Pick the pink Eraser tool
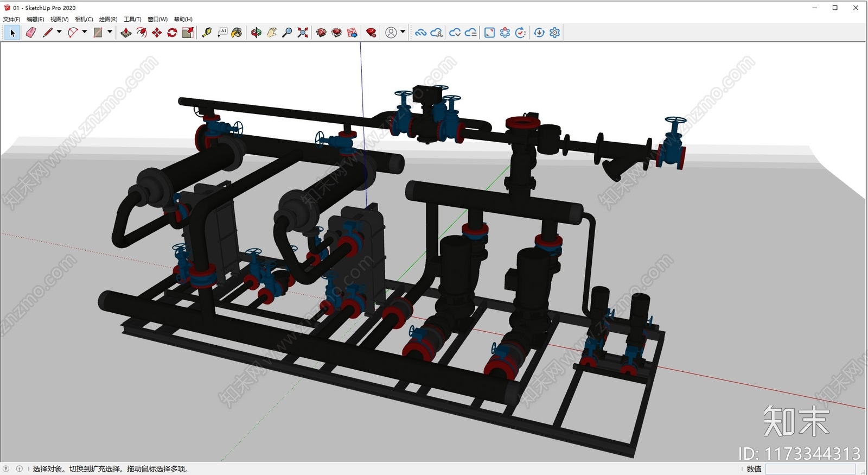The image size is (868, 475). coord(31,33)
